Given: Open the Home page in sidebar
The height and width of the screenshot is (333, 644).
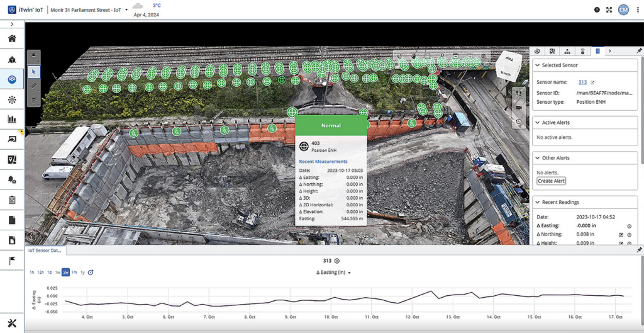Looking at the screenshot, I should 12,39.
